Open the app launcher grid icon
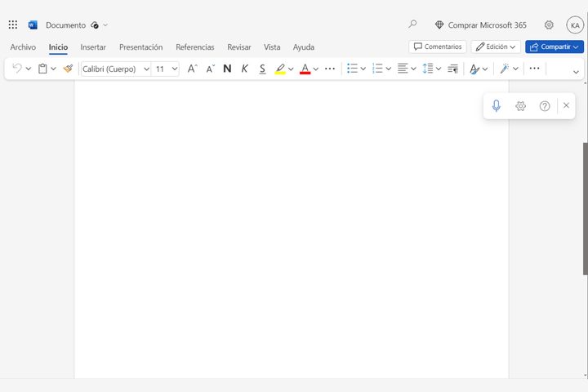588x392 pixels. pyautogui.click(x=13, y=25)
